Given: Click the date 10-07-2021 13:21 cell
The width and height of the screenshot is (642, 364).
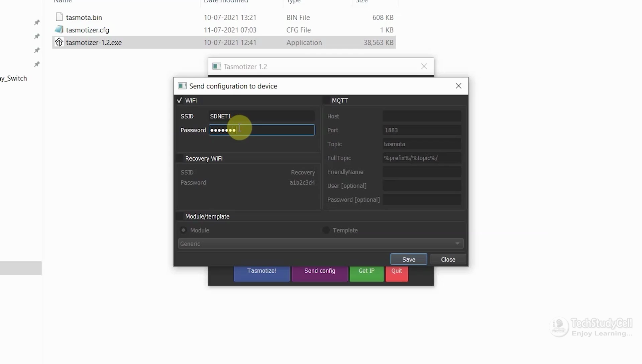Looking at the screenshot, I should [230, 17].
